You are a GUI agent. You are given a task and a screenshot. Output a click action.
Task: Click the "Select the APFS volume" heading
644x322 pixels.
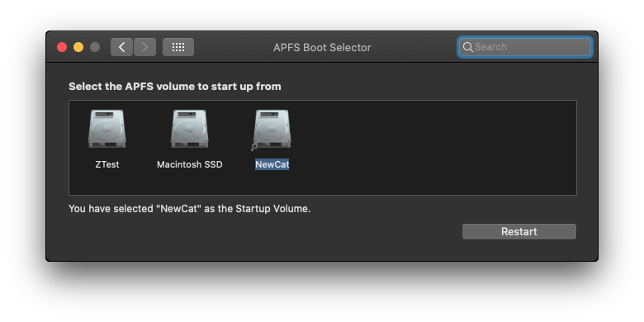[175, 87]
